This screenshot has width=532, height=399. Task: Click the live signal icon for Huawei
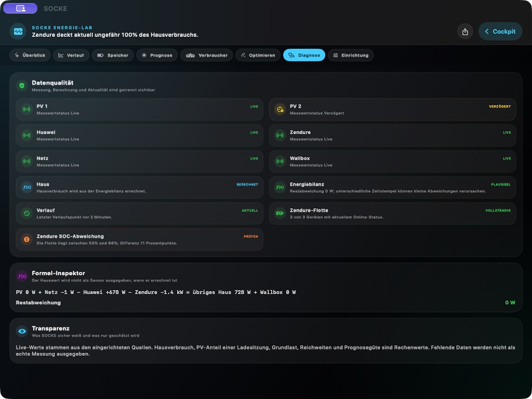point(26,136)
